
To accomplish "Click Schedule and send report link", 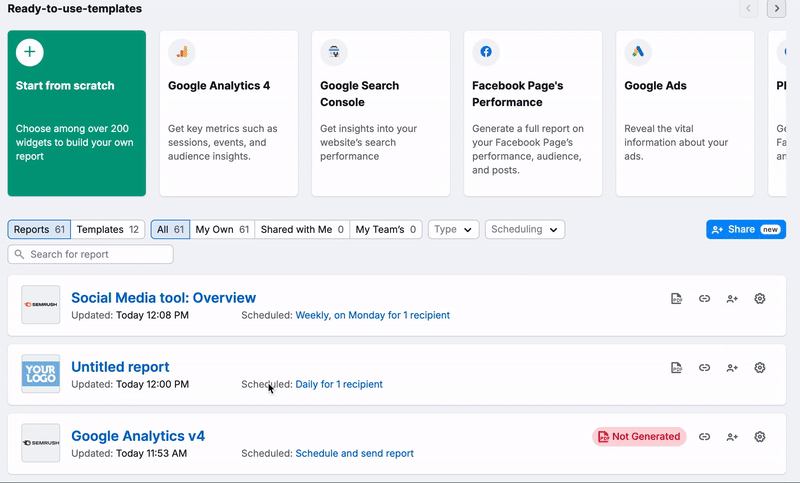I will click(354, 453).
